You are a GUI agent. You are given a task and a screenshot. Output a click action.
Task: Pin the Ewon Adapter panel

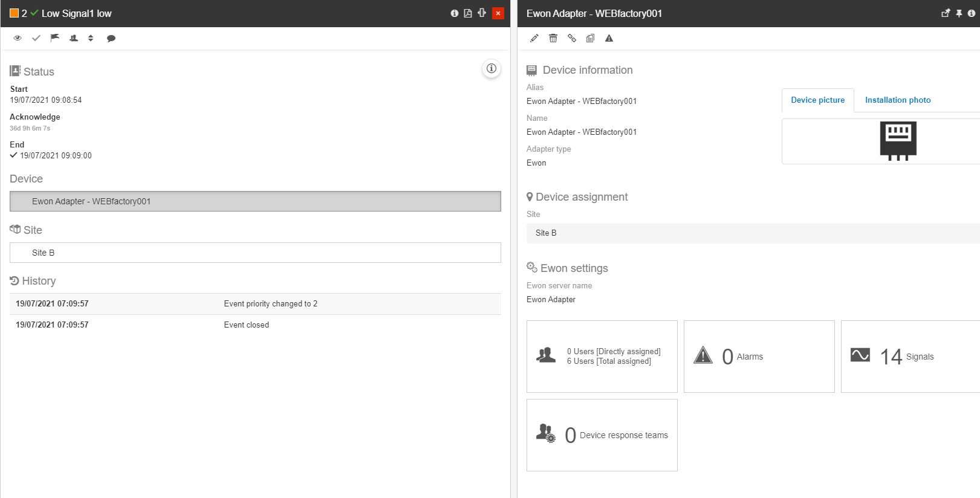tap(959, 13)
